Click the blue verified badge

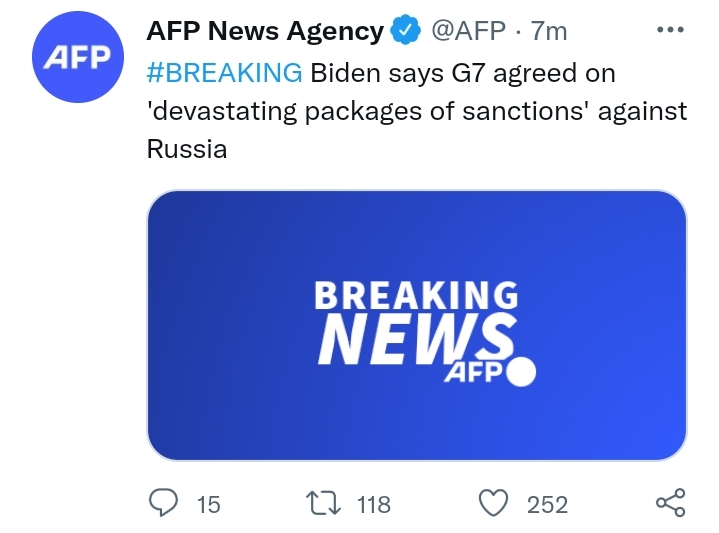[405, 31]
